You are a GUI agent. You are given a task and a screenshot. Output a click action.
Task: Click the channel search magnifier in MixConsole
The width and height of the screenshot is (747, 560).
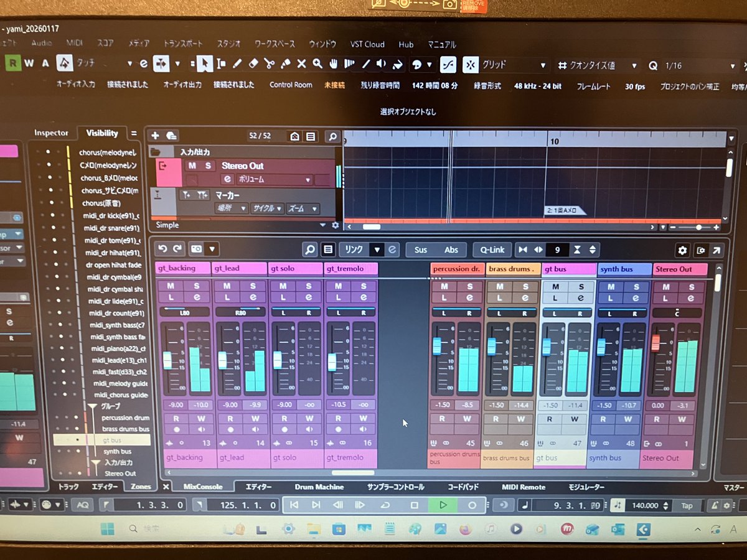(309, 250)
